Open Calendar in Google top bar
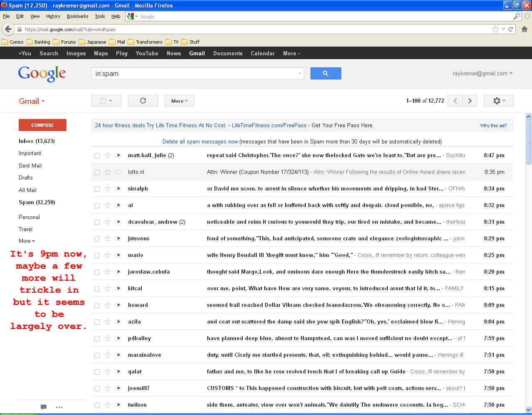Viewport: 532px width, 415px height. pyautogui.click(x=262, y=53)
